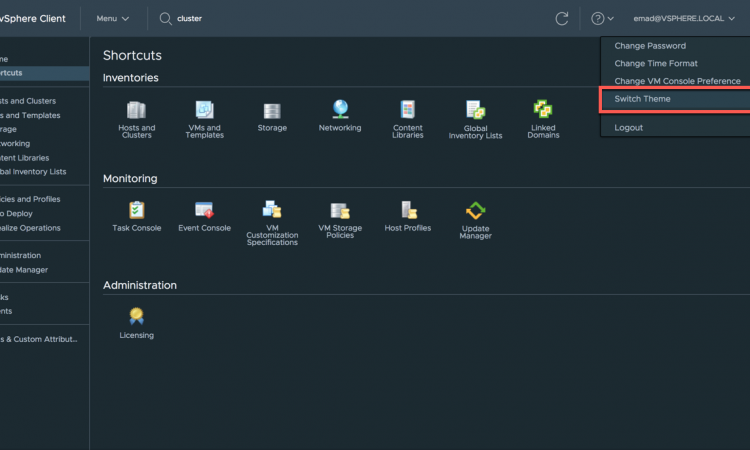This screenshot has height=450, width=750.
Task: Select Shortcuts in the left sidebar
Action: pos(44,73)
